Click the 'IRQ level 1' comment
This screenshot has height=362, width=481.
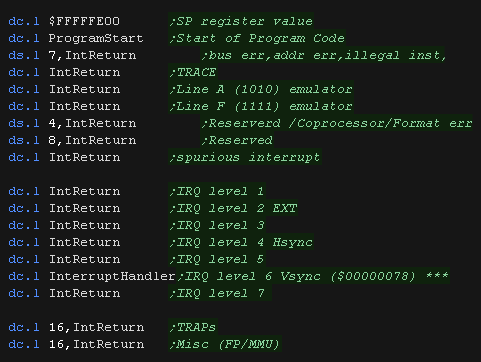point(217,191)
